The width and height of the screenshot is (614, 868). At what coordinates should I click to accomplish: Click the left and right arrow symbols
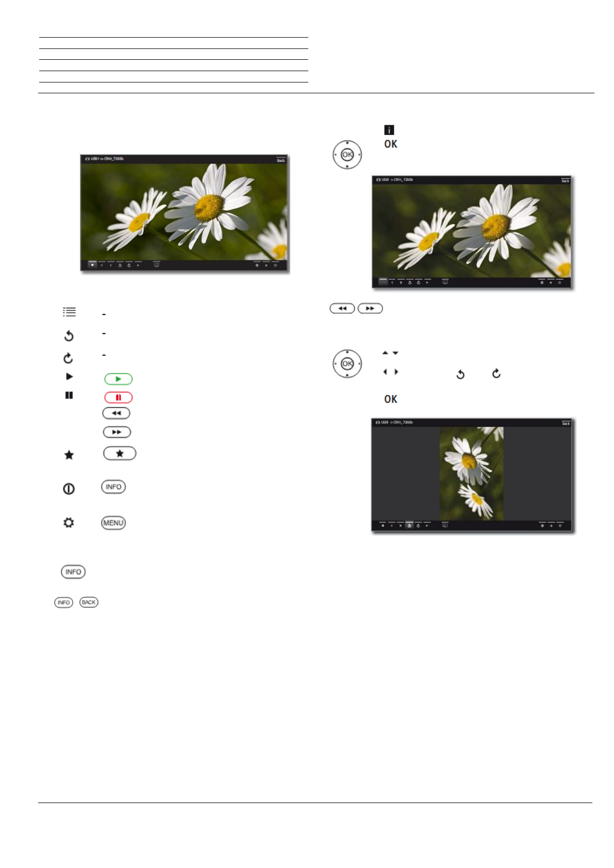tap(390, 372)
